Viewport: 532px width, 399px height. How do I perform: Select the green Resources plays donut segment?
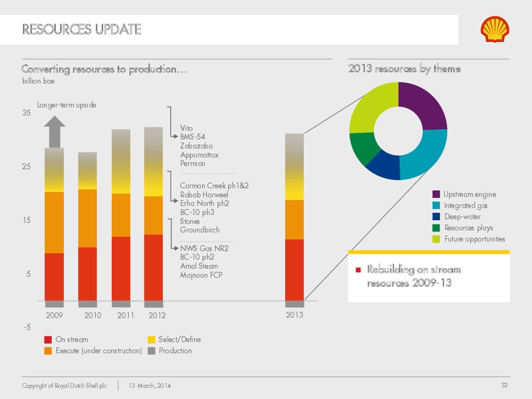tap(363, 147)
